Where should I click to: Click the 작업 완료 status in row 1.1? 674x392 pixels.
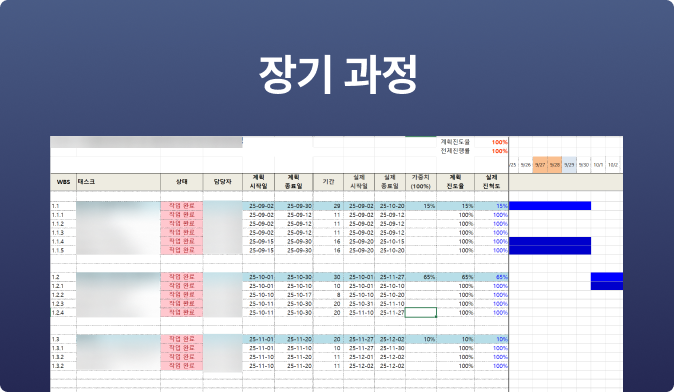tap(181, 206)
